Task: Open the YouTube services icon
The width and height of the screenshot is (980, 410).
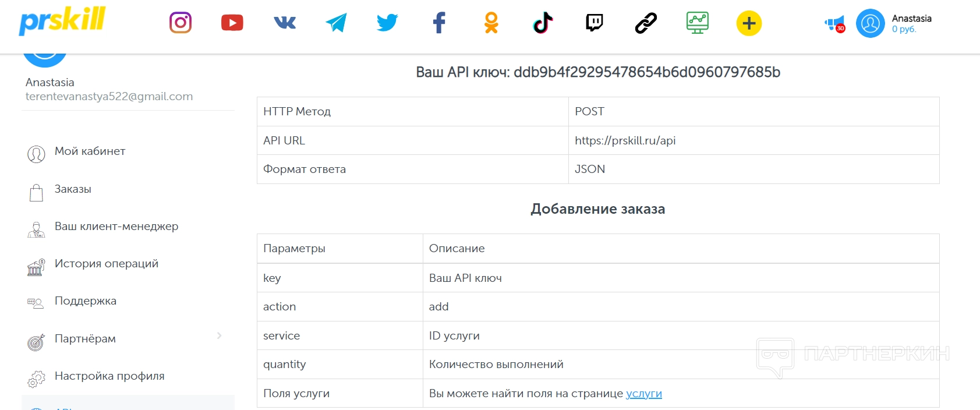Action: (x=232, y=23)
